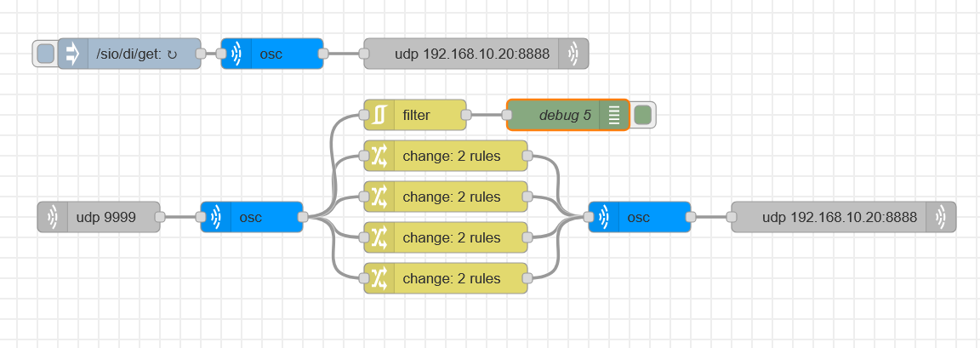Click the output port of the osc node fed by udp 9999

[303, 217]
